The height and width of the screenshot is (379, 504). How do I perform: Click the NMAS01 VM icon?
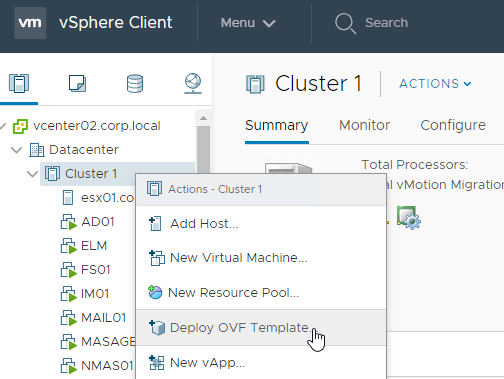pyautogui.click(x=69, y=366)
